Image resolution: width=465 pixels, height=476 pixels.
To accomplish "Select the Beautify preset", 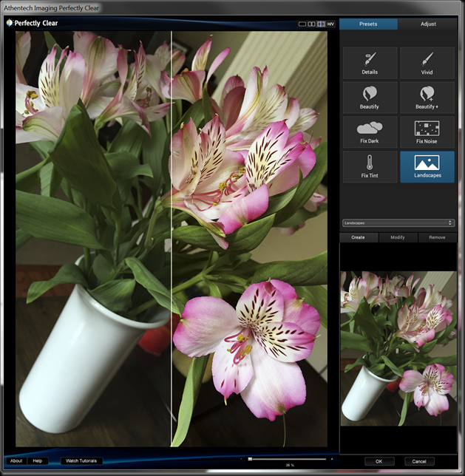I will [370, 98].
